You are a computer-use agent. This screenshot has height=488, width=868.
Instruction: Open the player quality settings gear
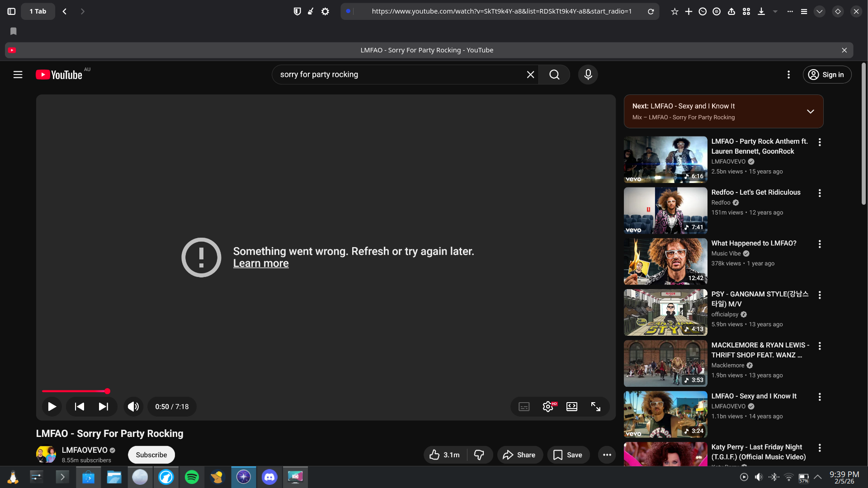point(548,407)
